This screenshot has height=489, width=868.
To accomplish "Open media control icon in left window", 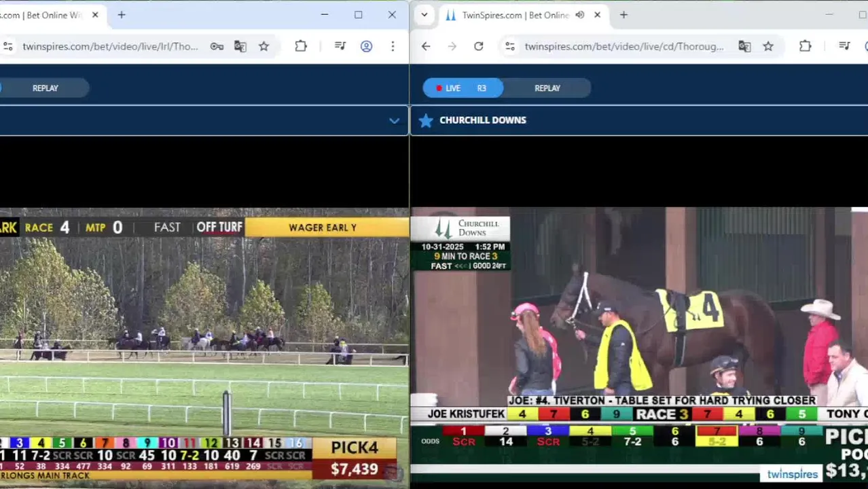I will coord(340,46).
